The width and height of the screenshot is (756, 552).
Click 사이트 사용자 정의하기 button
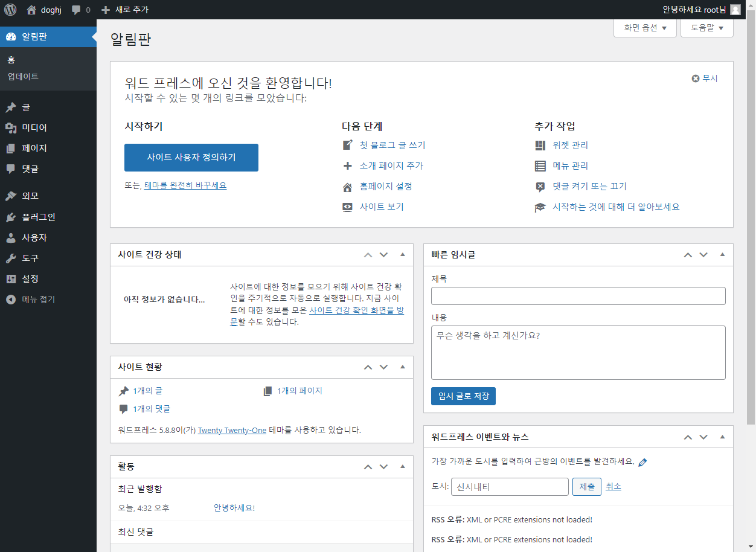pos(191,158)
